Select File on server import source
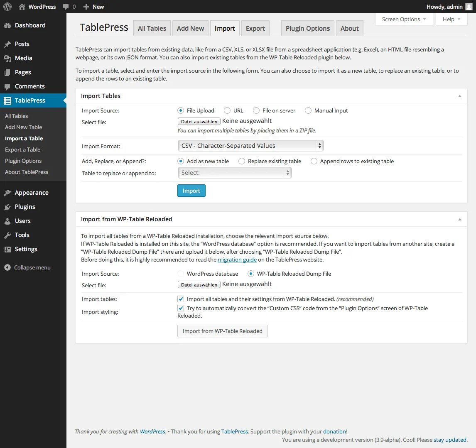 [256, 110]
